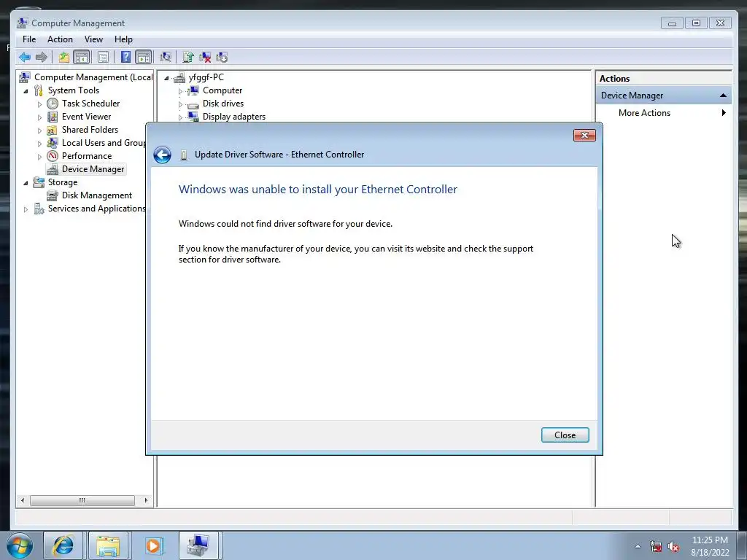Open the Windows Start menu
This screenshot has height=560, width=747.
point(20,545)
